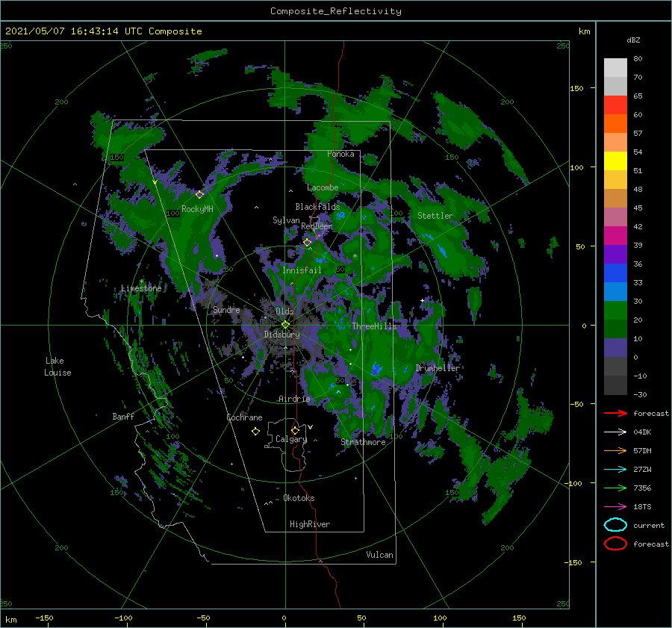Screen dimensions: 672x628
Task: Click the Composite_Reflectivity title text
Action: pos(336,11)
